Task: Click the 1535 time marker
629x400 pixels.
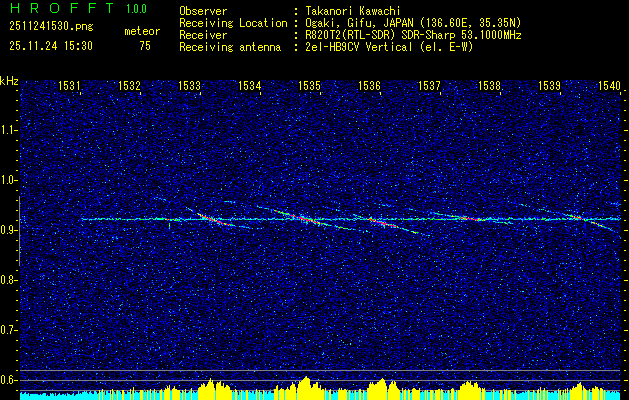Action: click(x=309, y=86)
